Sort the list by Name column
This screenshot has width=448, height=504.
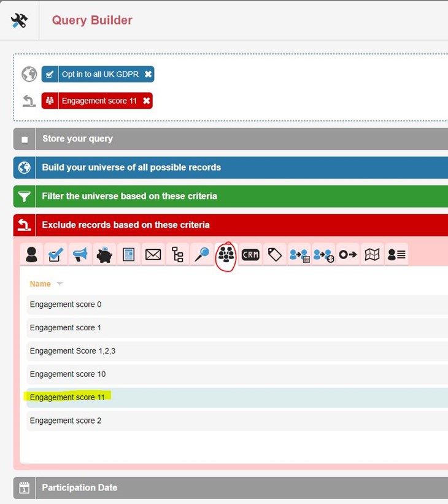[x=40, y=284]
